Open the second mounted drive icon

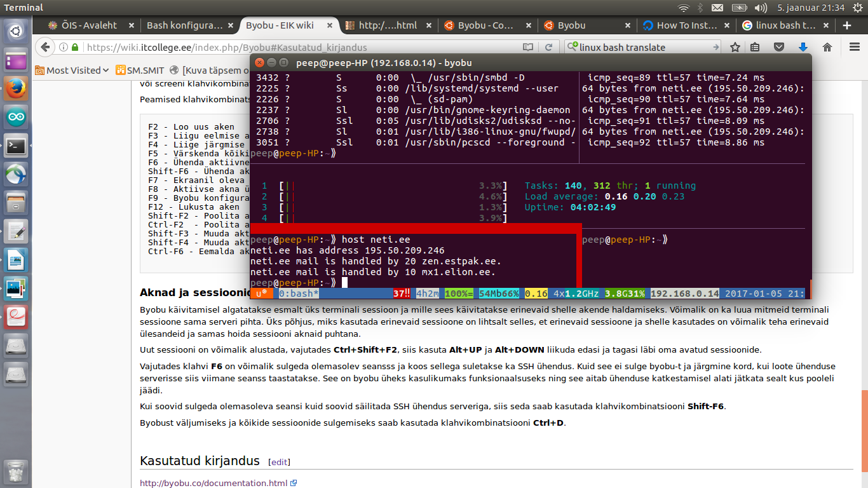click(16, 374)
